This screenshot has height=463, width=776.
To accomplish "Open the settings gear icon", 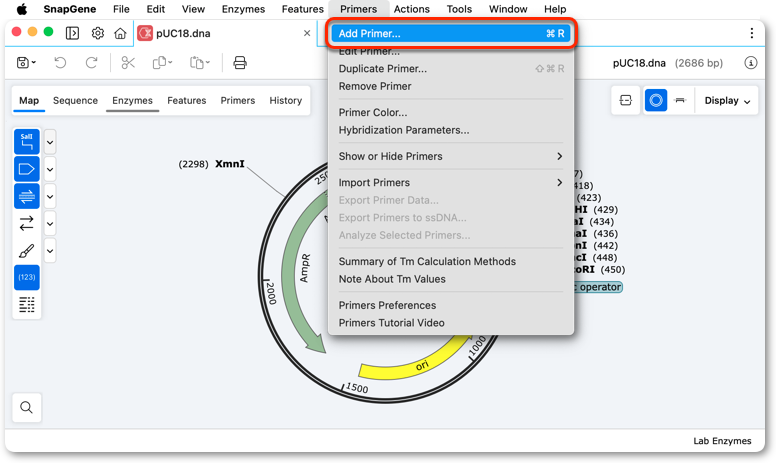I will click(x=97, y=33).
